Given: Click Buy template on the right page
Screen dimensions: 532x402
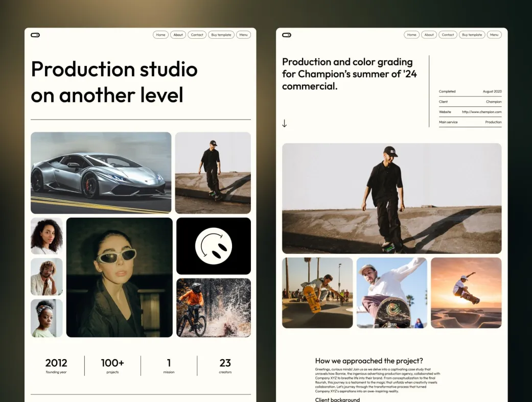Looking at the screenshot, I should click(x=472, y=35).
